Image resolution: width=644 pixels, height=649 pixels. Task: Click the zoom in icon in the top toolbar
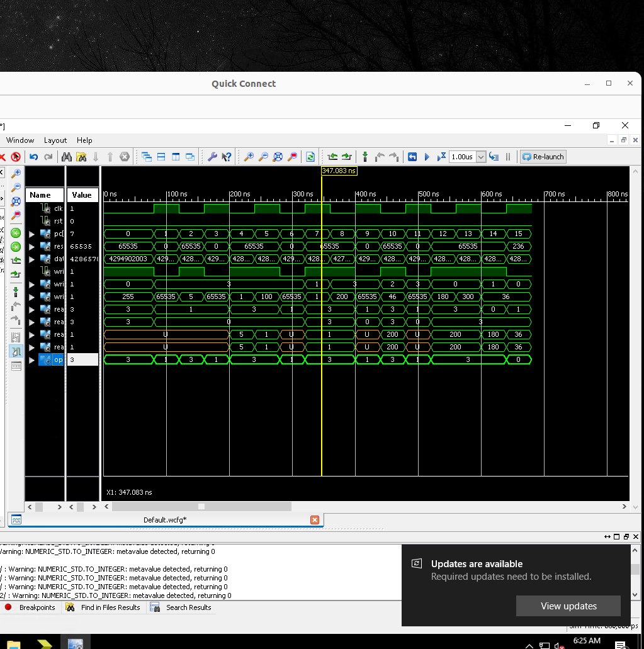(x=249, y=157)
